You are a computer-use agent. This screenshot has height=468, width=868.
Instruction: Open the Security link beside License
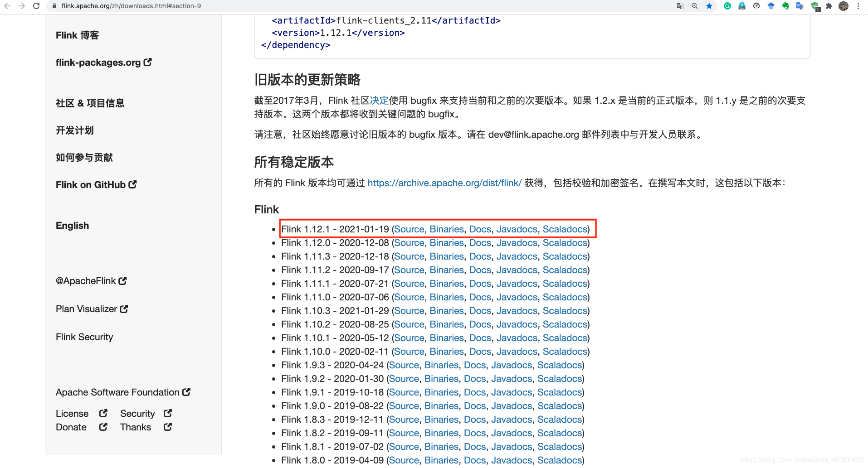[x=137, y=414]
